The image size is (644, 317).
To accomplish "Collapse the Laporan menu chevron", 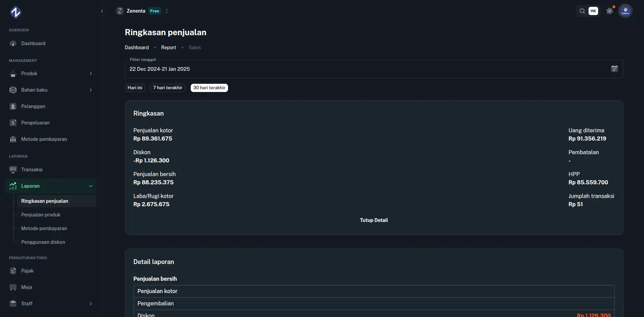I will pyautogui.click(x=90, y=186).
